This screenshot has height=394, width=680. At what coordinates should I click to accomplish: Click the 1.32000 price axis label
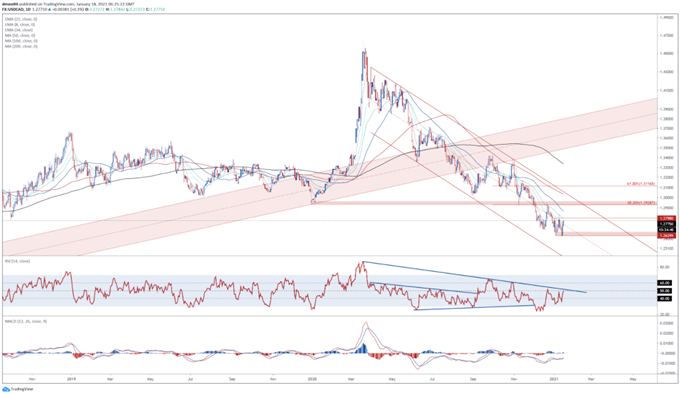(666, 177)
